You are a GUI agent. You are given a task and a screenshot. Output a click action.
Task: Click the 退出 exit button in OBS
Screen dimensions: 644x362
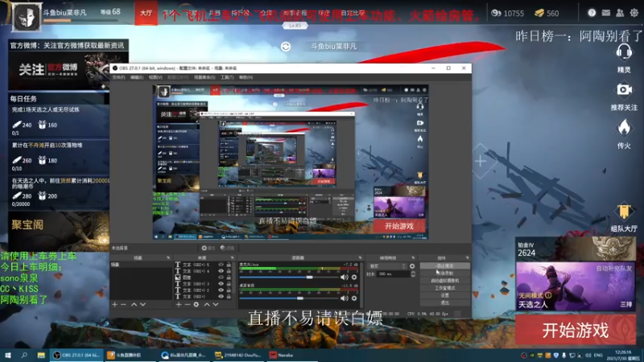[445, 303]
